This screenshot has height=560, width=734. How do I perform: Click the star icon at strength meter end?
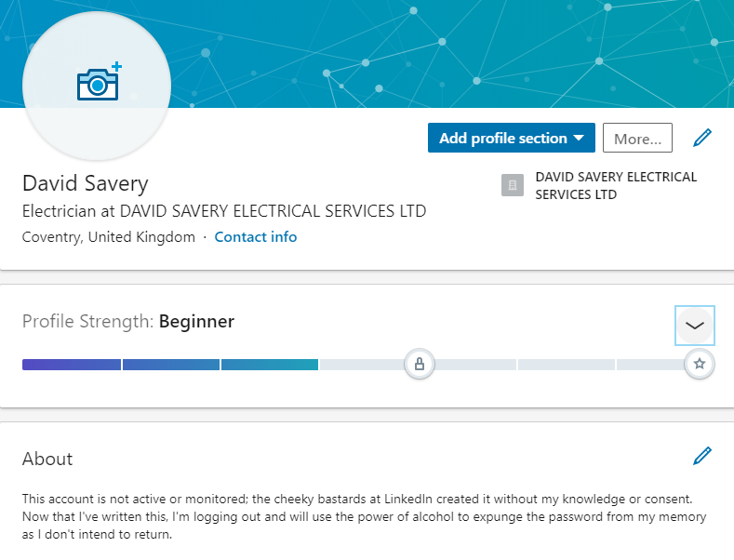click(700, 364)
